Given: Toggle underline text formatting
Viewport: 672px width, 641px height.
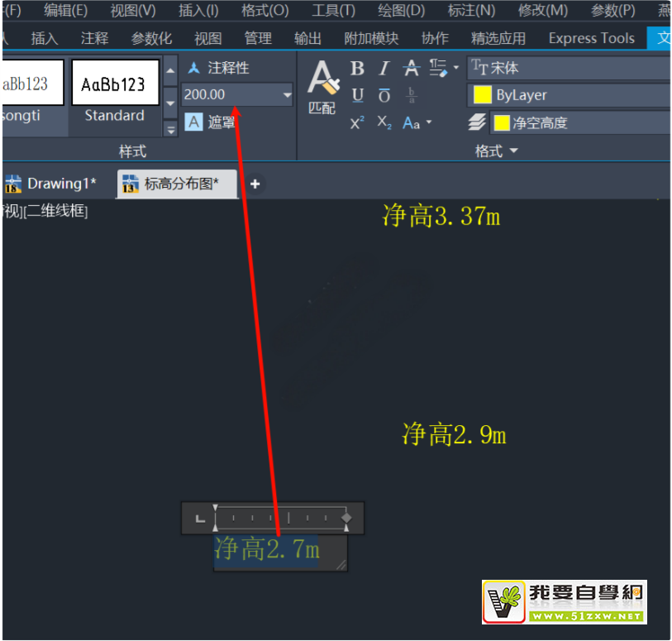Looking at the screenshot, I should 357,96.
